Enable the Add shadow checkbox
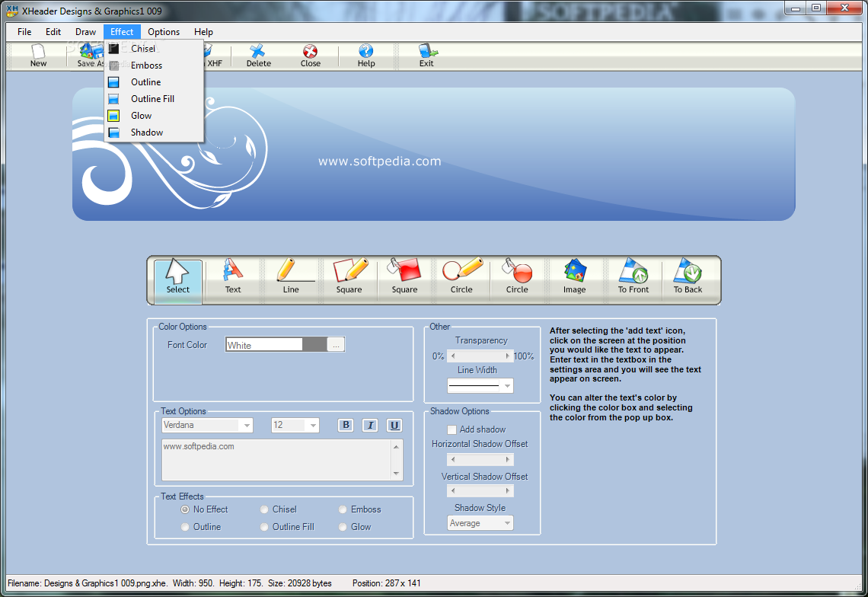The image size is (868, 597). (x=452, y=429)
